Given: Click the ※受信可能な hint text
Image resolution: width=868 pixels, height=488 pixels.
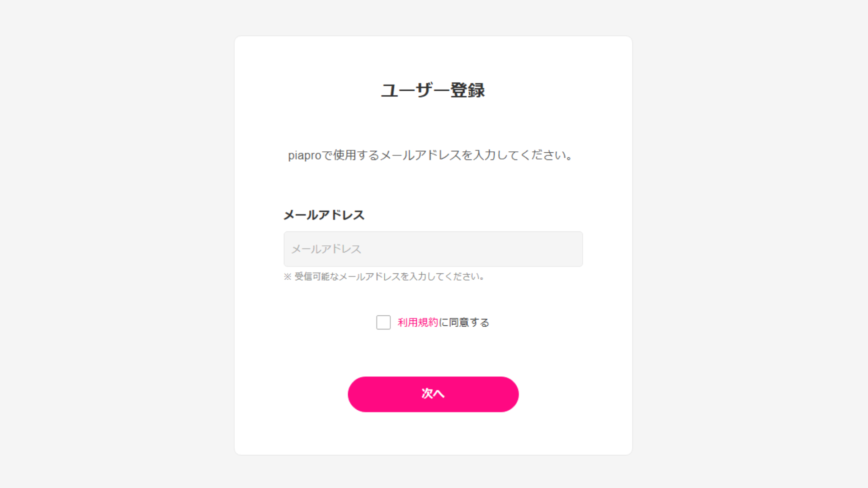Looking at the screenshot, I should (383, 277).
